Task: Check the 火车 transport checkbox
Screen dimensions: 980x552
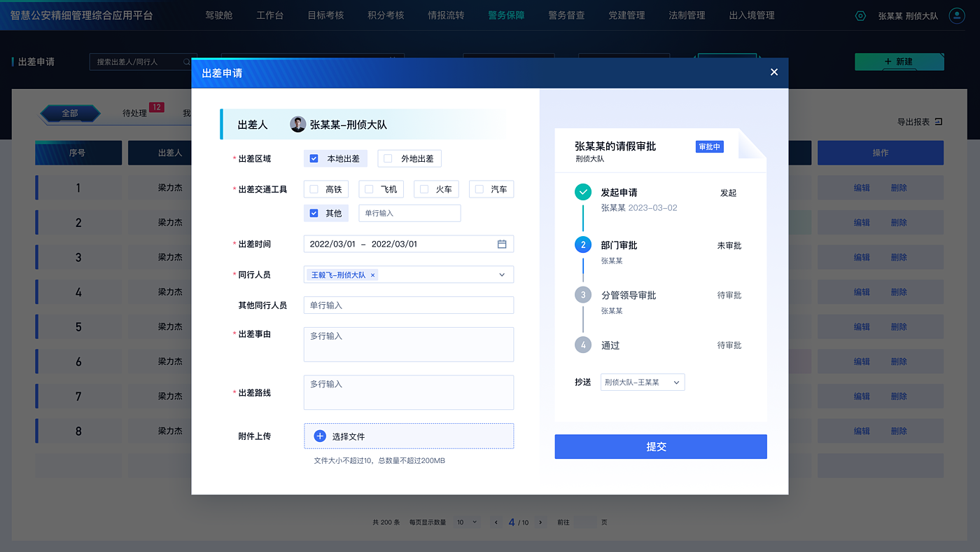Action: (x=424, y=189)
